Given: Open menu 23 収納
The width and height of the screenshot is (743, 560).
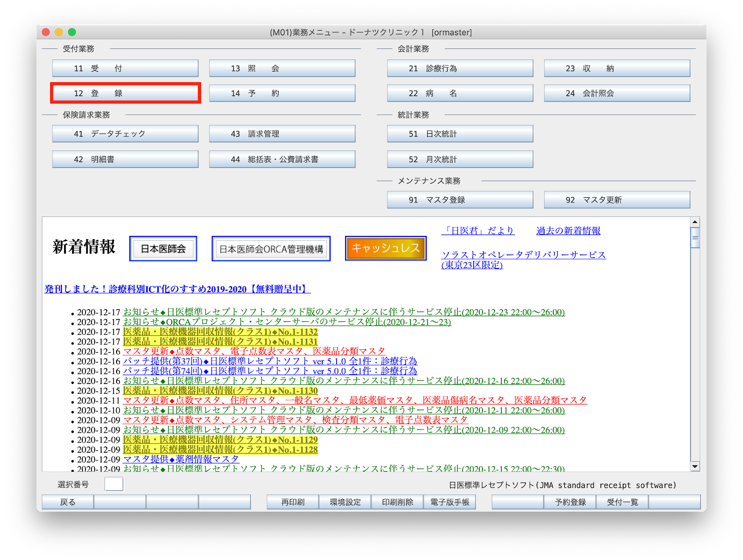Looking at the screenshot, I should (x=617, y=68).
